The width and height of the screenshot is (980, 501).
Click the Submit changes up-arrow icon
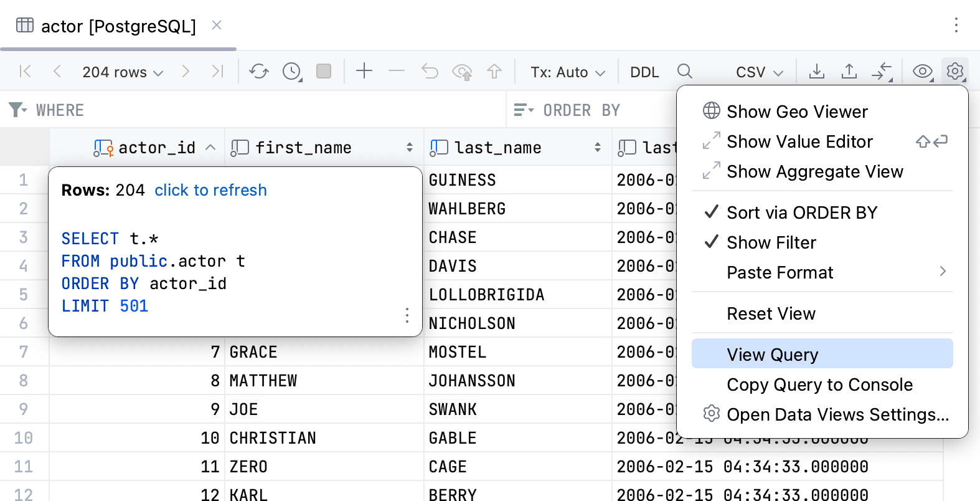coord(494,72)
